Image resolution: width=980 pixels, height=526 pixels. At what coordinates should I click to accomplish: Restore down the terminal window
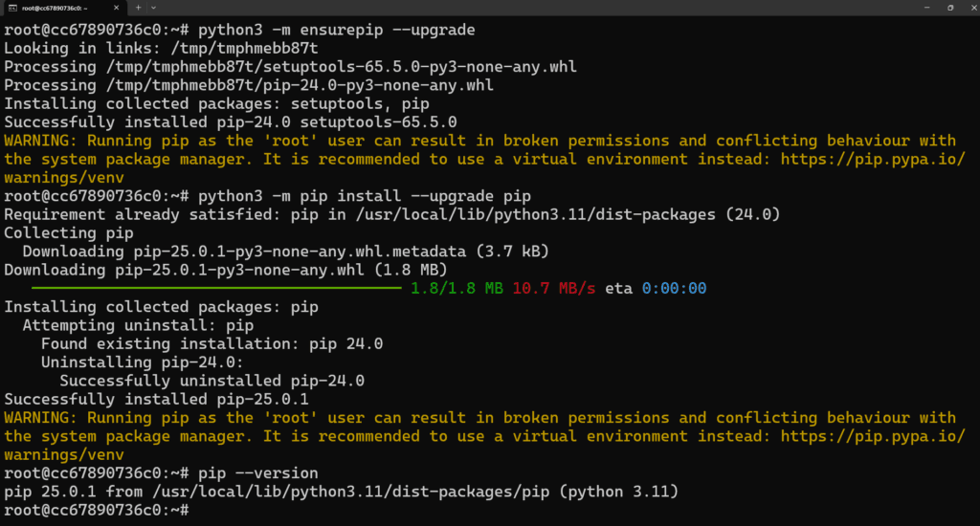950,8
